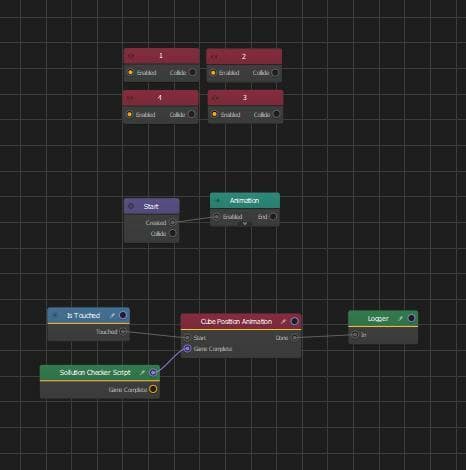Click the Game Complete output port on Solution Checker
Viewport: 466px width, 470px height.
(x=153, y=389)
